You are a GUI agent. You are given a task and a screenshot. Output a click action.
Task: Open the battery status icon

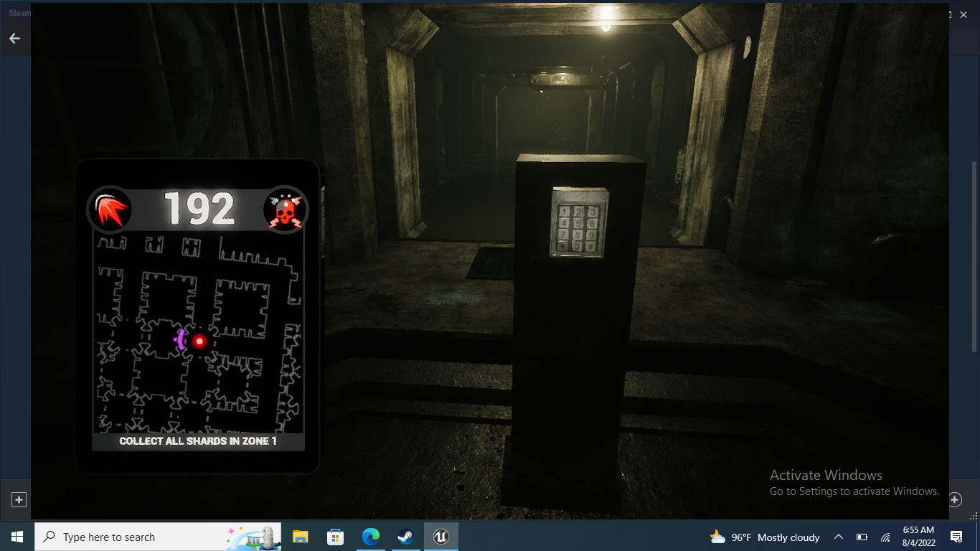tap(862, 537)
